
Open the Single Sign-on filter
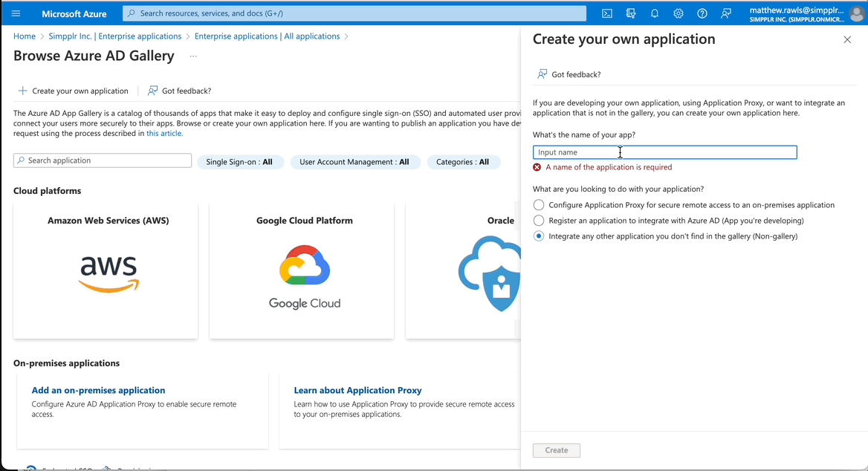(x=239, y=162)
